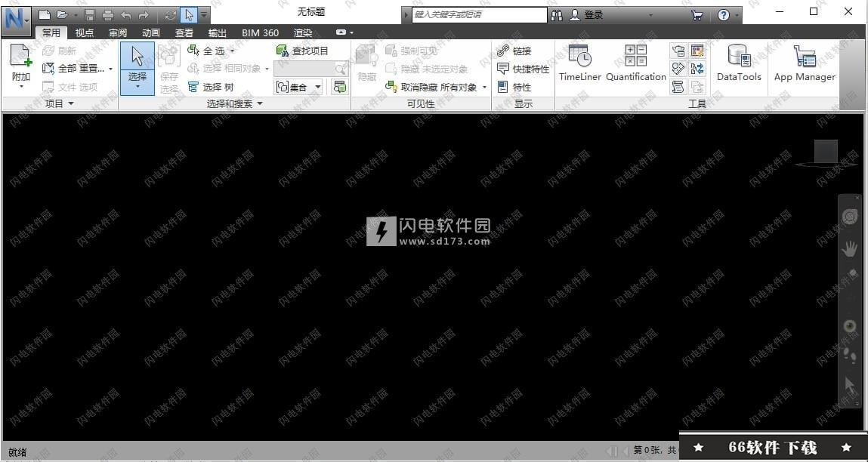Image resolution: width=868 pixels, height=462 pixels.
Task: Switch to the 审阅 (Review) tab
Action: point(117,32)
